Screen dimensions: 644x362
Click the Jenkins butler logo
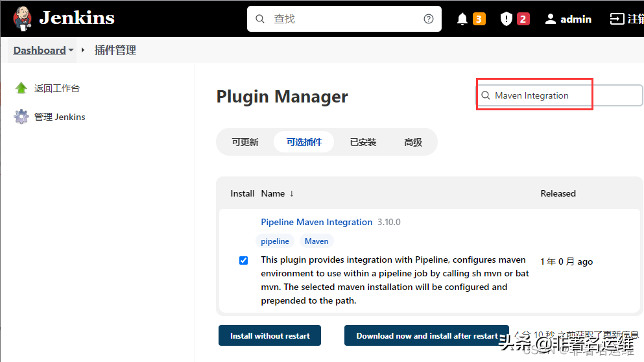(23, 19)
